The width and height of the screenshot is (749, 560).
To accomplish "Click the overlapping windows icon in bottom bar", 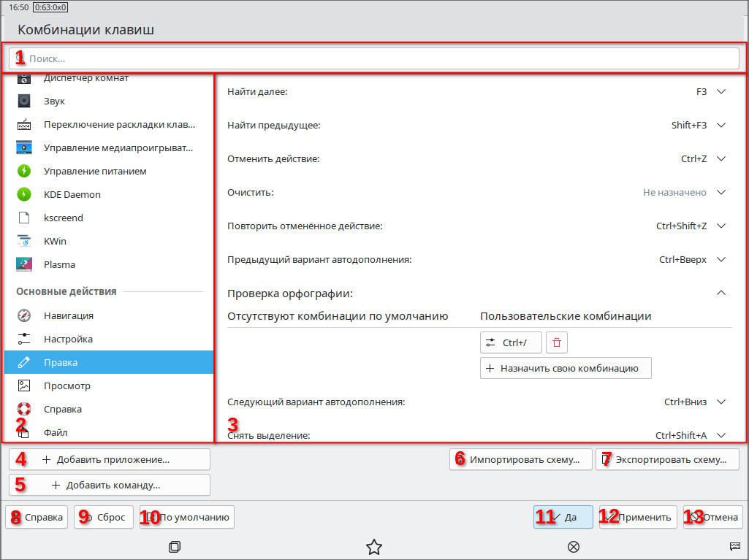I will click(175, 547).
